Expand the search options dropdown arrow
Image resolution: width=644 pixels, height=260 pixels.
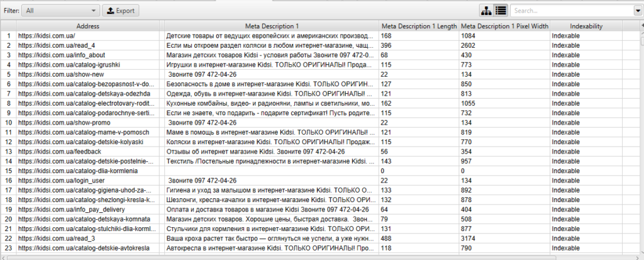point(637,11)
